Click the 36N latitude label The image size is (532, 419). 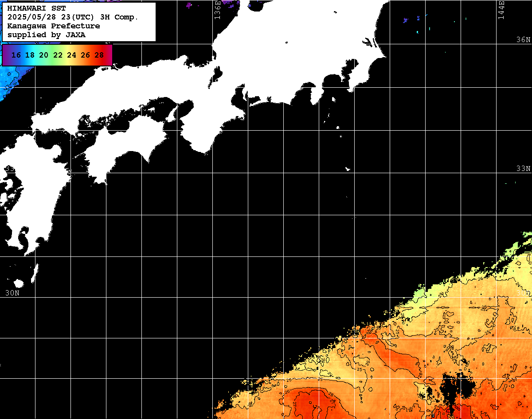pos(523,39)
